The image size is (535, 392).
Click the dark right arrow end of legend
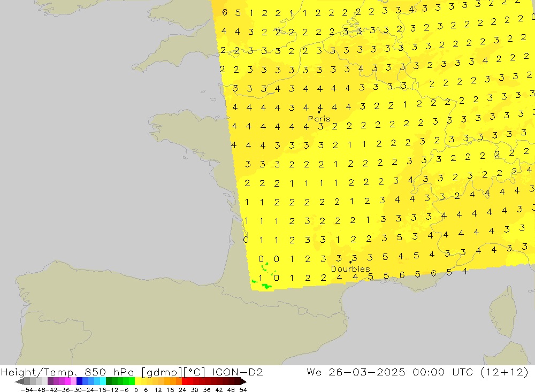243,381
